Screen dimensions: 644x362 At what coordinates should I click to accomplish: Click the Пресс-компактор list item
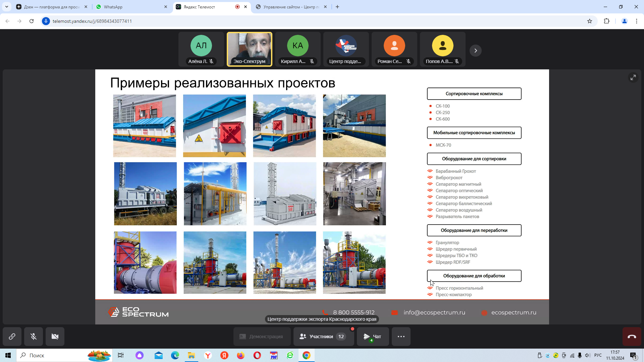pyautogui.click(x=453, y=295)
